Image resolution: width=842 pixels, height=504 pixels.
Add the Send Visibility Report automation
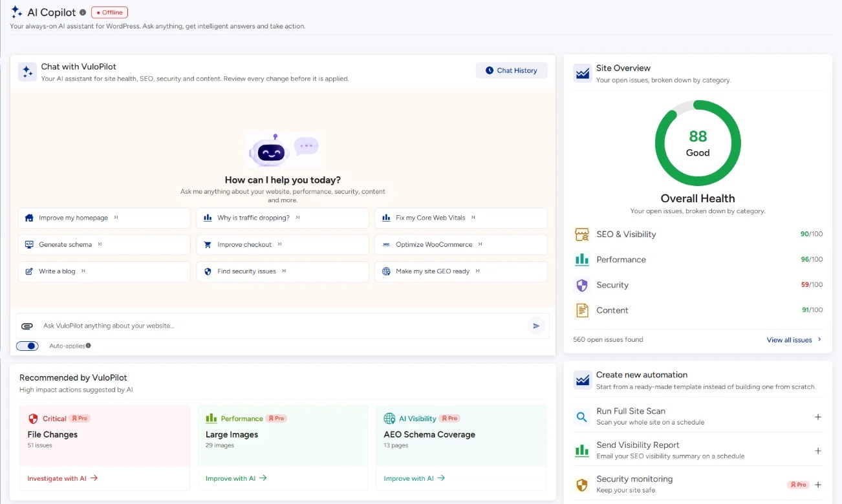(818, 450)
